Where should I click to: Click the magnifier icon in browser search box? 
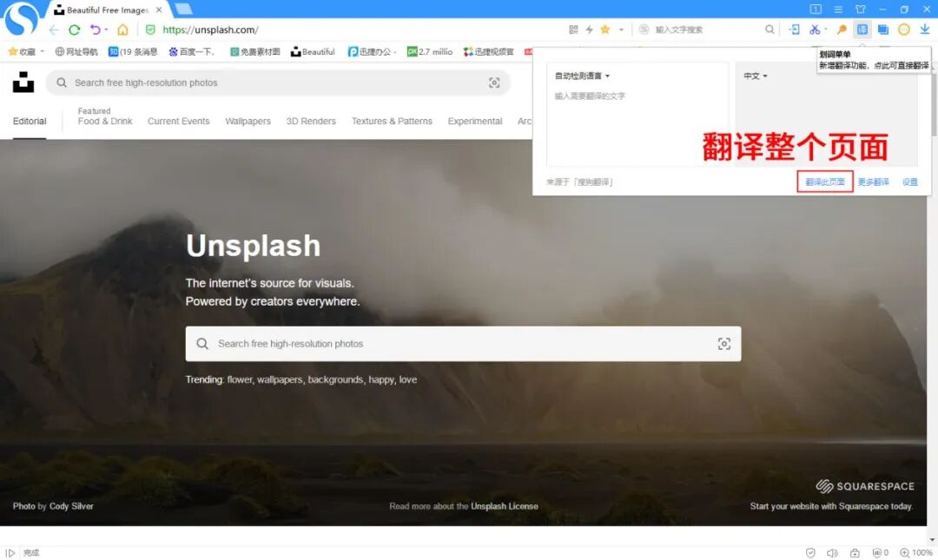(x=770, y=30)
